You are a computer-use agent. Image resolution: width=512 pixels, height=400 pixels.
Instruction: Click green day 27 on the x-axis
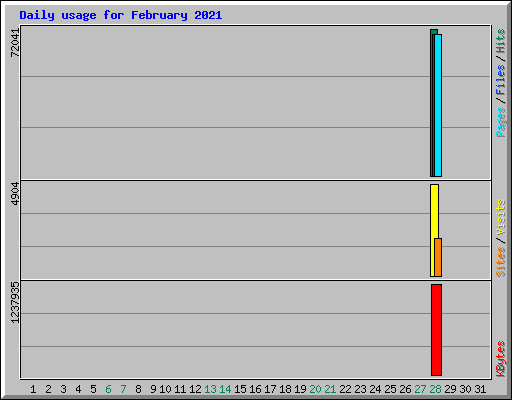coord(420,389)
